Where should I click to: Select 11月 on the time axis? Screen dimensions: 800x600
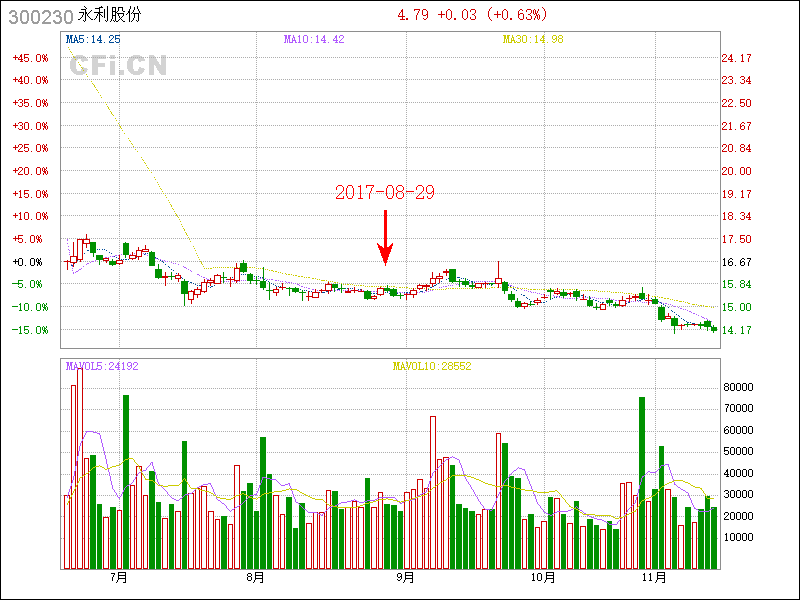coord(653,577)
